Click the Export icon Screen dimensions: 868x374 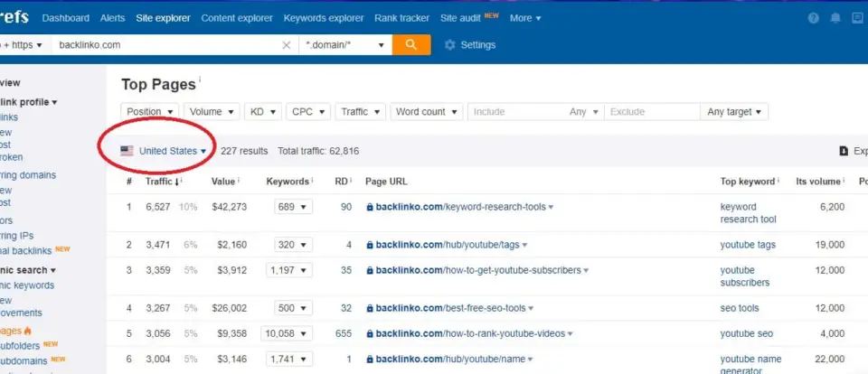tap(844, 151)
